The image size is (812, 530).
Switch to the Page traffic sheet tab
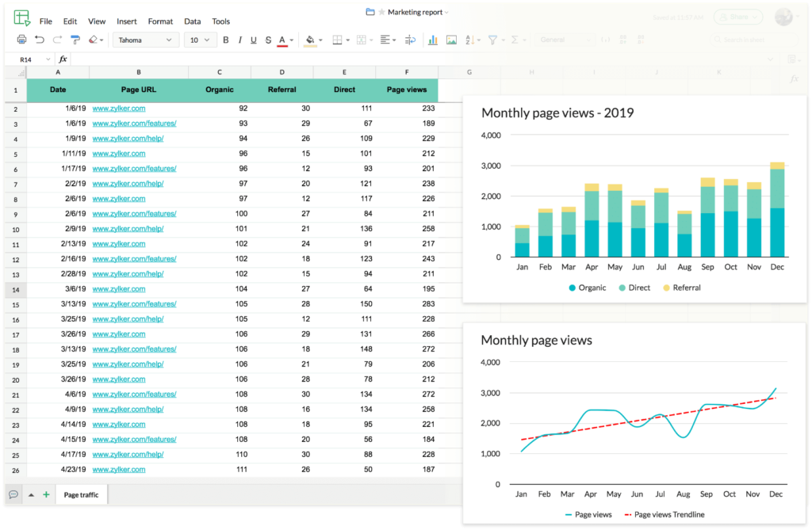(81, 494)
